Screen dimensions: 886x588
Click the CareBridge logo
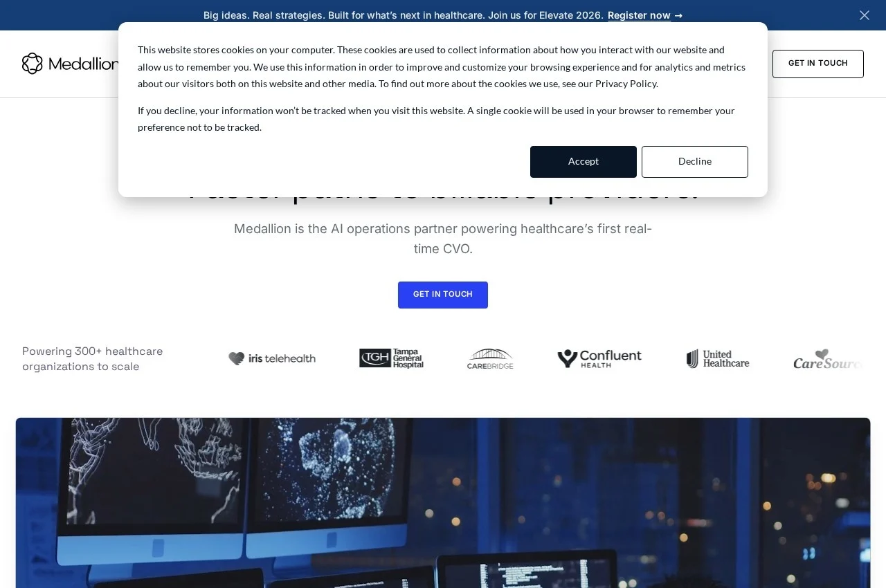pos(490,358)
